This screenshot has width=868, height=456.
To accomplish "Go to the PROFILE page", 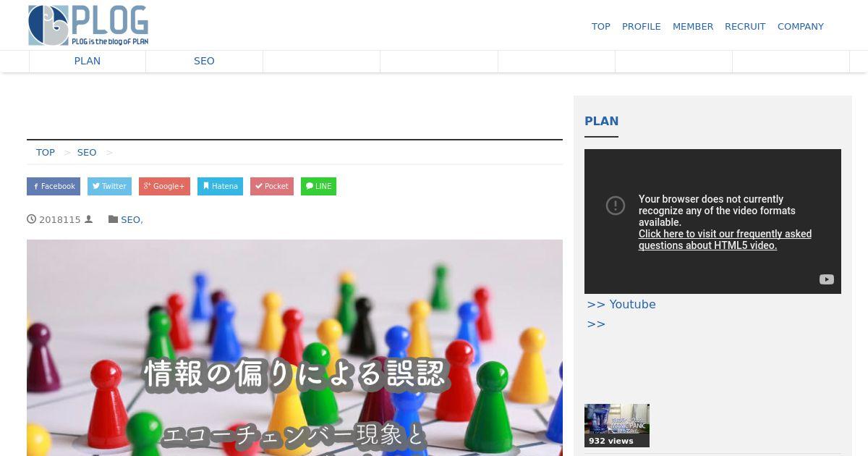I will [x=642, y=26].
